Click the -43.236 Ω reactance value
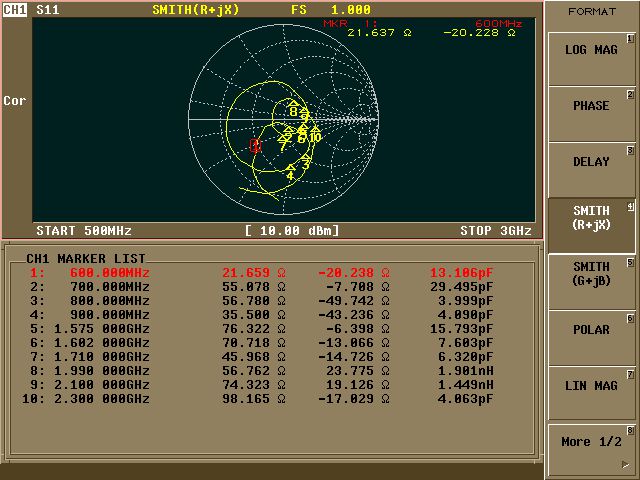Image resolution: width=640 pixels, height=480 pixels. (354, 315)
